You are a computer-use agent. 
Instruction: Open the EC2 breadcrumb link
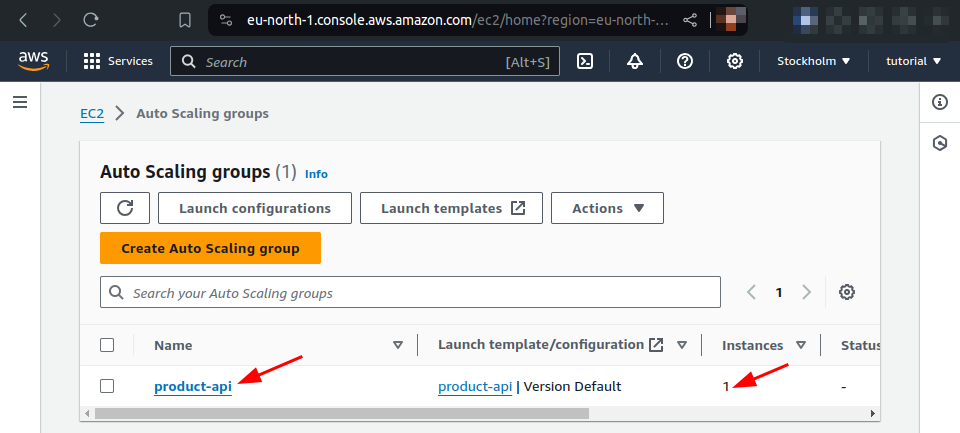click(x=92, y=113)
